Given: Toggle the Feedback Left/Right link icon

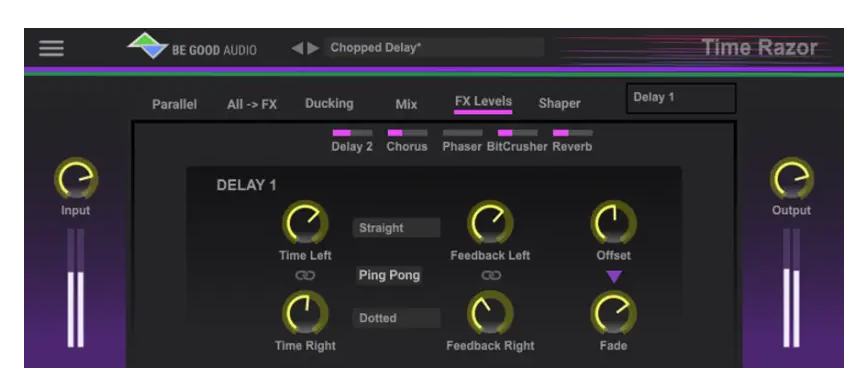Looking at the screenshot, I should 490,275.
